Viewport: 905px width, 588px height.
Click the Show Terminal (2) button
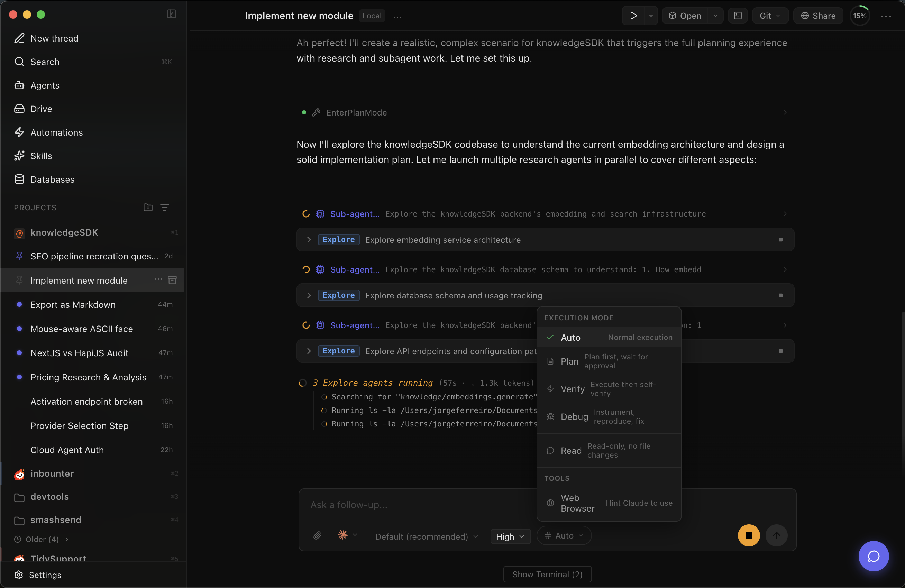click(547, 574)
